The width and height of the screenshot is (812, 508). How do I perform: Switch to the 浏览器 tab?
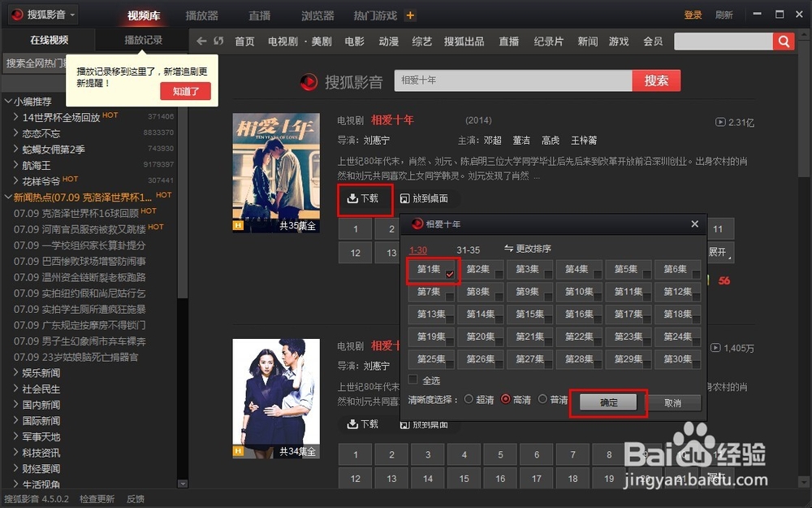[x=317, y=15]
